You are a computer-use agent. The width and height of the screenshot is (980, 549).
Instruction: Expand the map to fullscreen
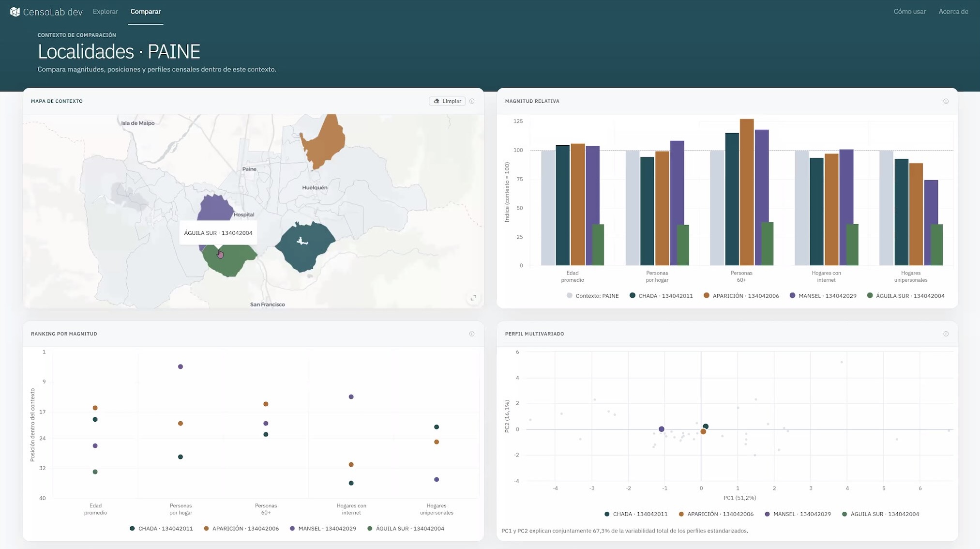(473, 298)
